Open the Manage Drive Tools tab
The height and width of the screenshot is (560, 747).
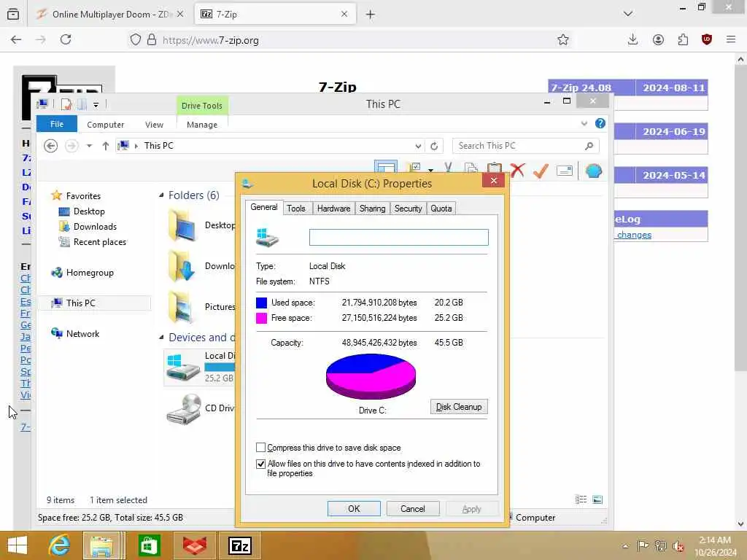pyautogui.click(x=202, y=124)
